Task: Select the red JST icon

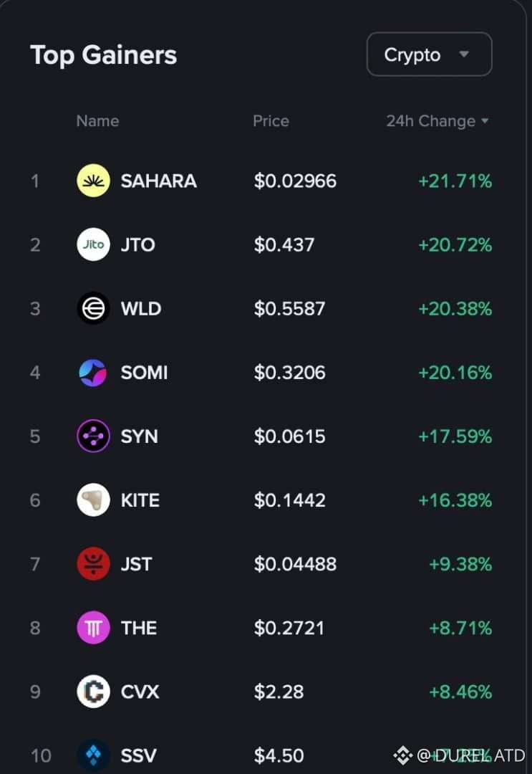Action: 93,564
